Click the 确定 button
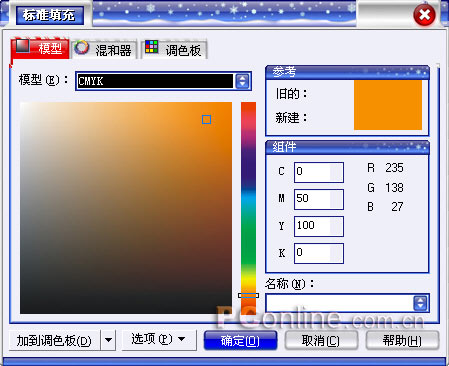 pos(240,340)
